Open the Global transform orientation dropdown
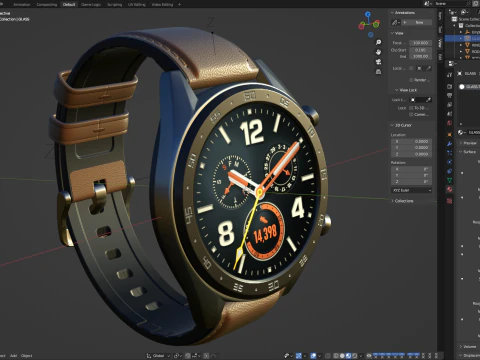480x360 pixels. (x=158, y=356)
